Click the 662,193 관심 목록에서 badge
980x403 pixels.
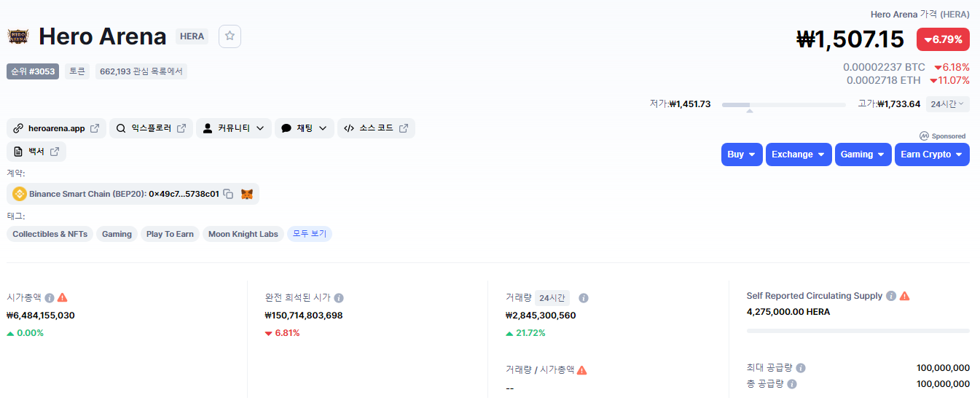point(141,71)
